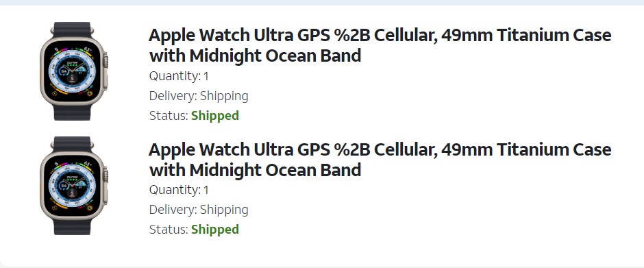Click the upper Midnight band of second watch
This screenshot has height=268, width=644.
[x=73, y=143]
